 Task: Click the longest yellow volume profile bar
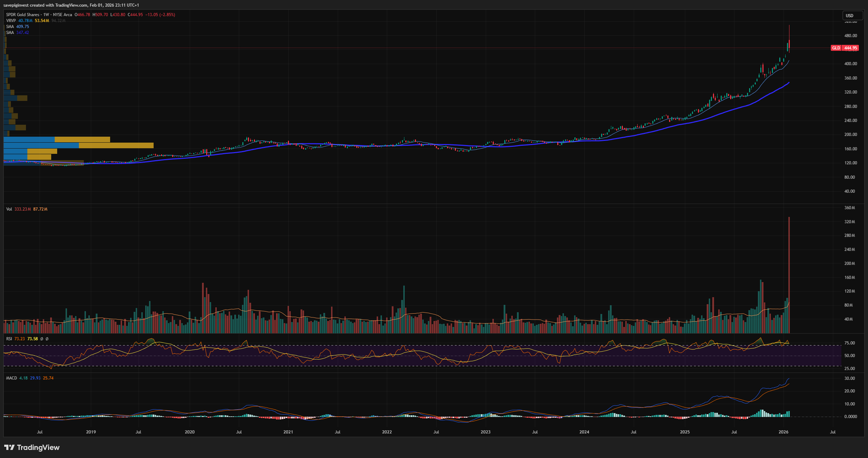116,145
